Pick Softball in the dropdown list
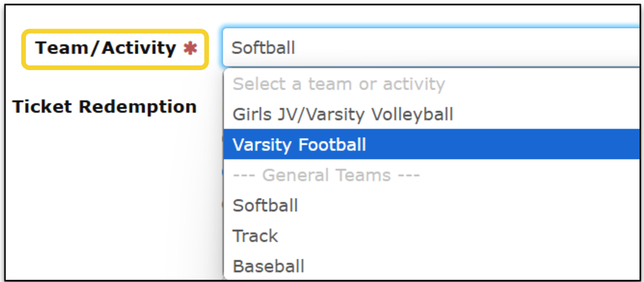This screenshot has width=644, height=282. click(x=265, y=206)
